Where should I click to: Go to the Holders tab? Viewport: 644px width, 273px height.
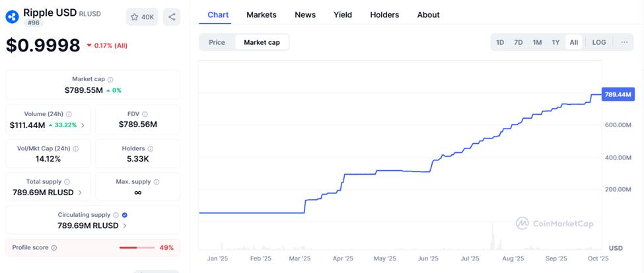pyautogui.click(x=384, y=15)
